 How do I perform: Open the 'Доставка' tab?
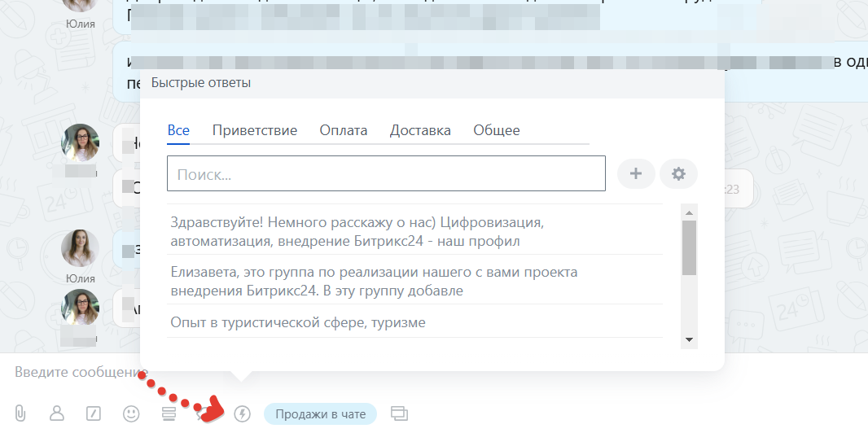tap(420, 130)
